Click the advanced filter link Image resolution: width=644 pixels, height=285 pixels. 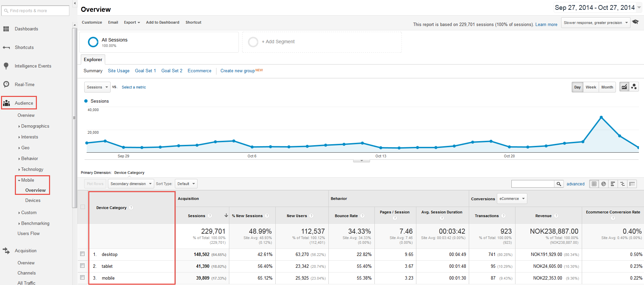(x=575, y=184)
